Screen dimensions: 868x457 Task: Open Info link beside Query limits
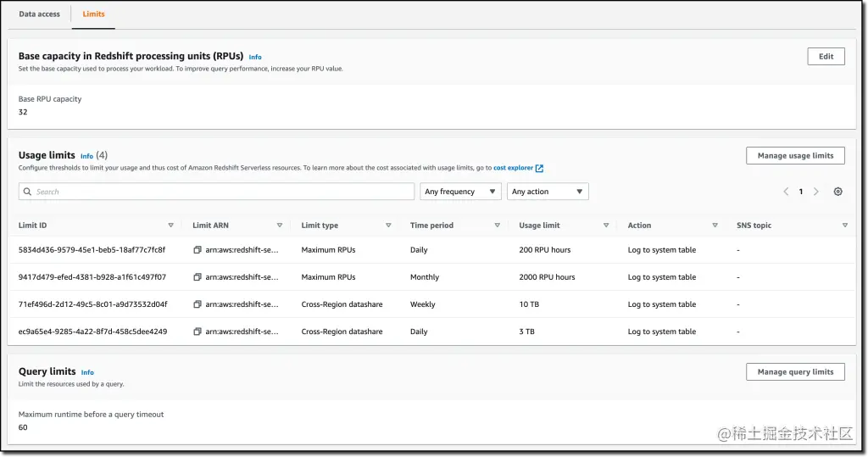[x=87, y=372]
